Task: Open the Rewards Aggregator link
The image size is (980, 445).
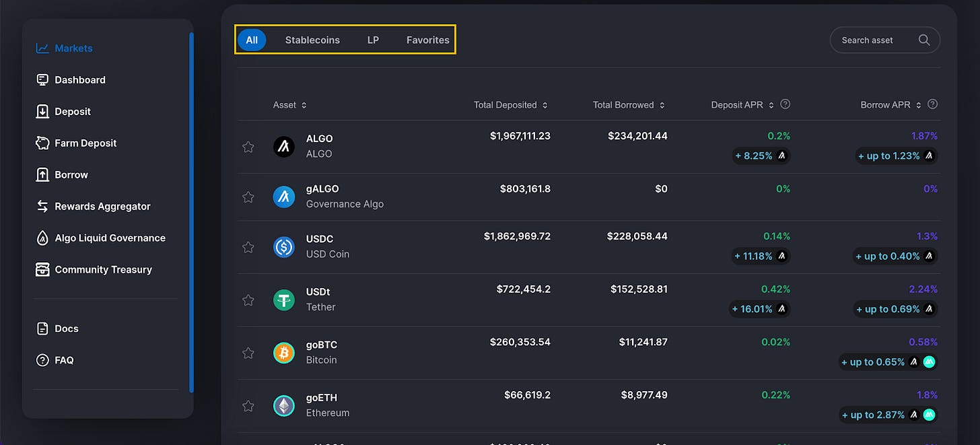Action: 102,207
